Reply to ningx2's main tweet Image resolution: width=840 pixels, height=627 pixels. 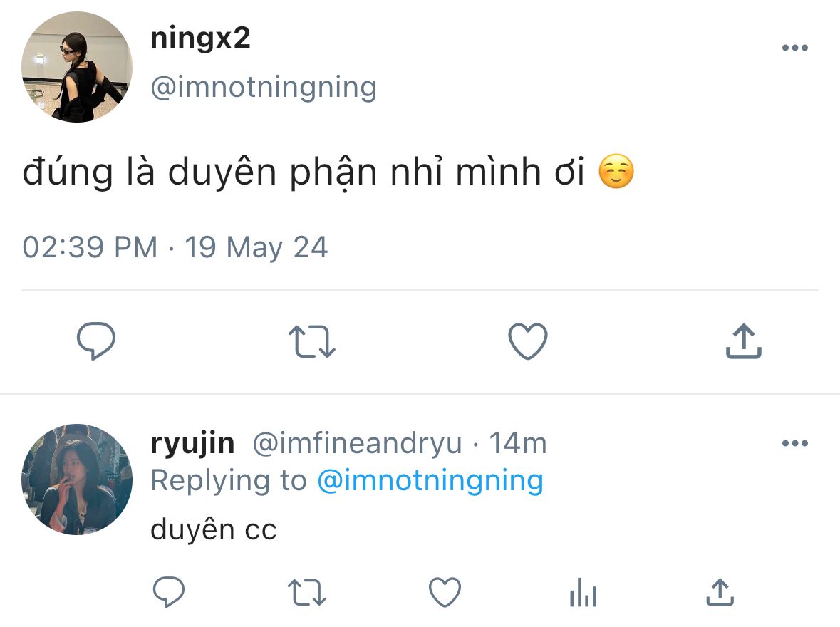96,341
